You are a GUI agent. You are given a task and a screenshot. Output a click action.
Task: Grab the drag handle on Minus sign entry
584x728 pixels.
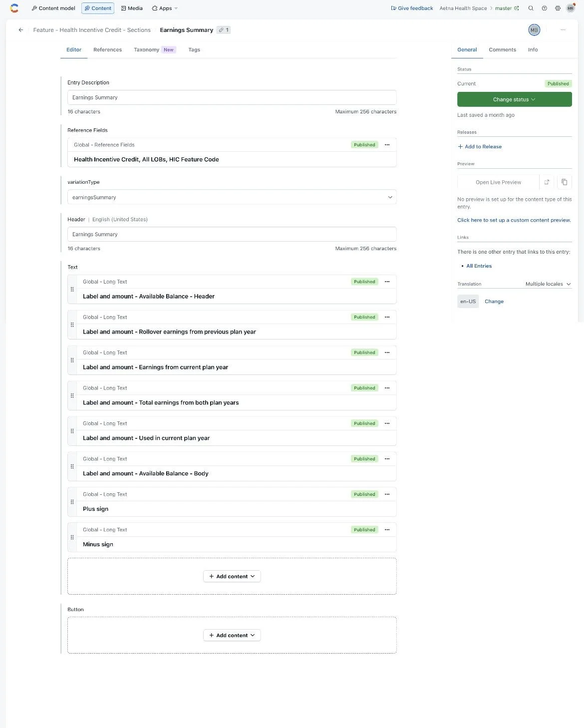coord(72,537)
